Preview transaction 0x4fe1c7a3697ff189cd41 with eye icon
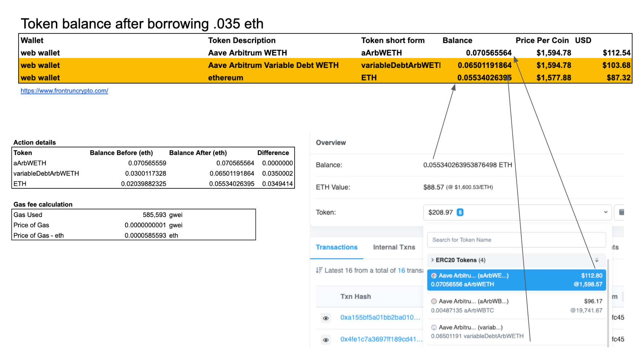 click(325, 340)
